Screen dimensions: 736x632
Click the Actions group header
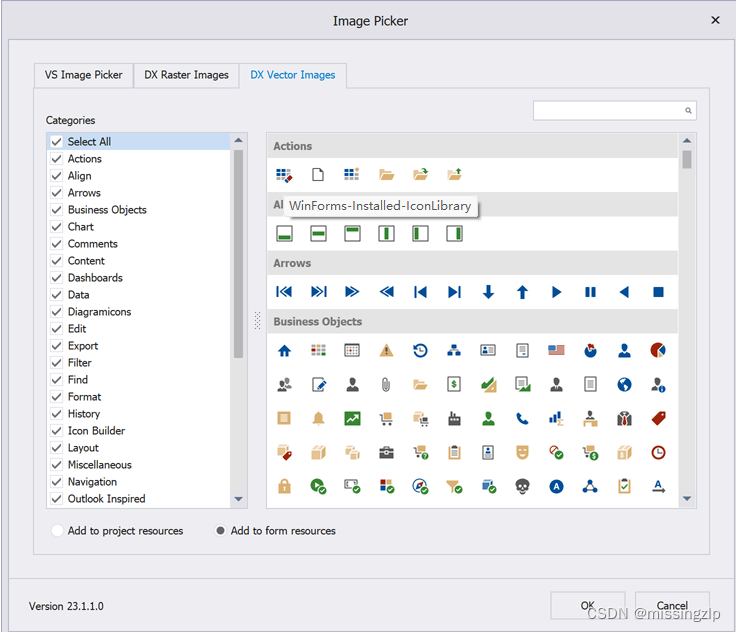(473, 146)
